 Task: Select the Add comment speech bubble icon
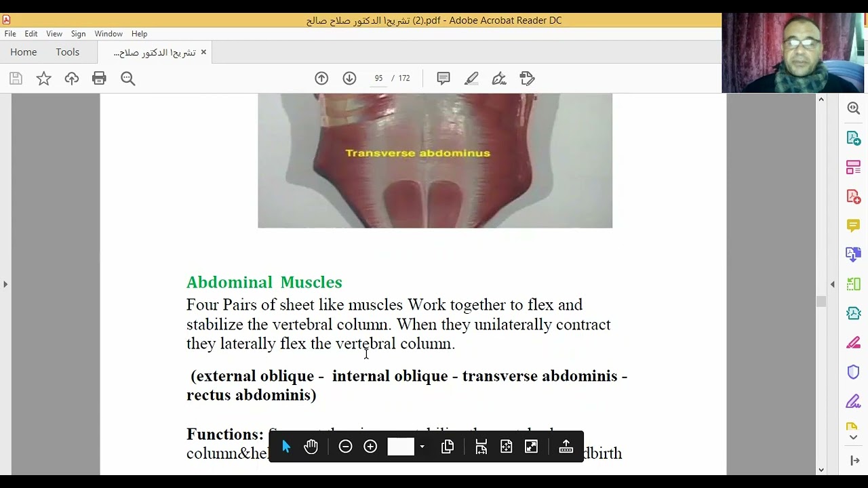(x=443, y=79)
